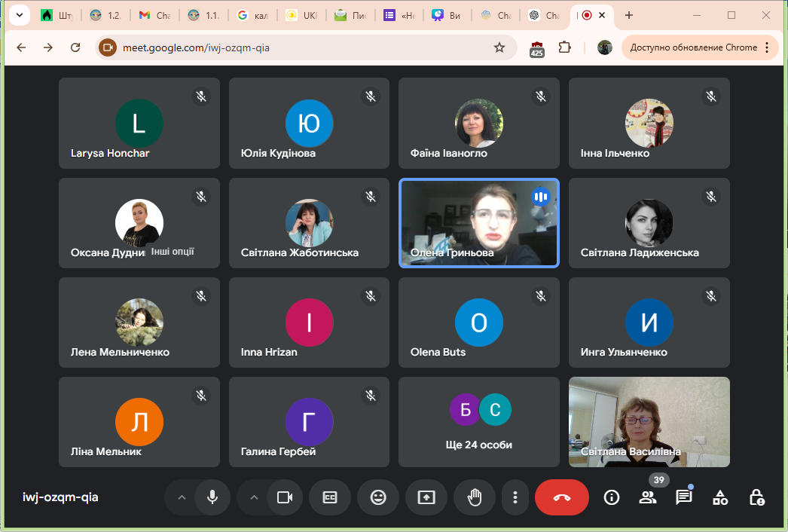Click the raise hand icon
Image resolution: width=788 pixels, height=532 pixels.
click(475, 497)
